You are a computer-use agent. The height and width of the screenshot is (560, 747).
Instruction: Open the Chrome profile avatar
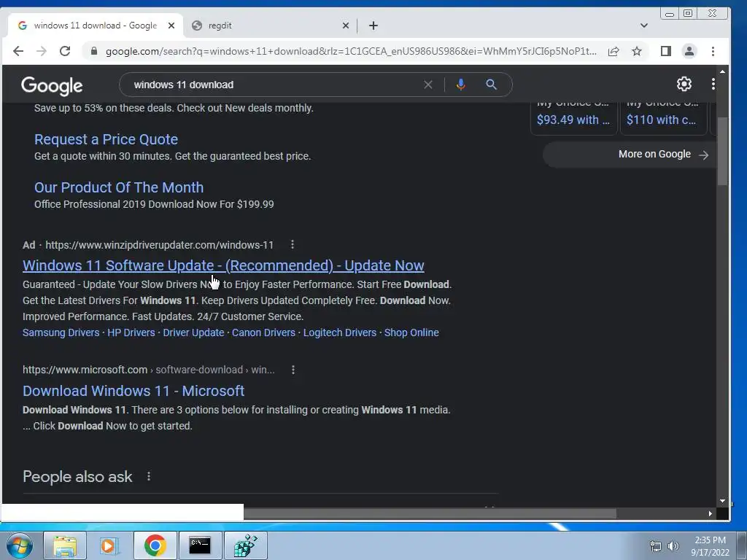[x=689, y=51]
